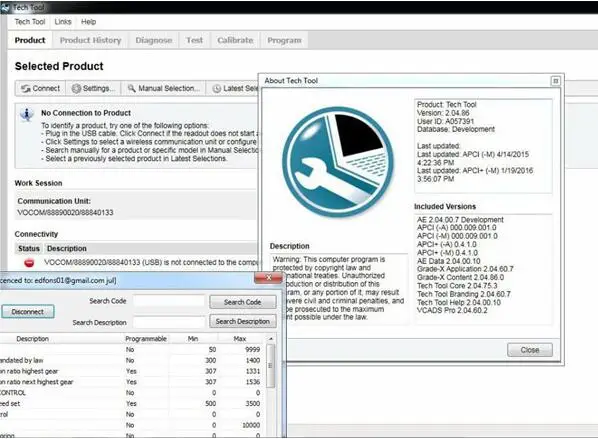The image size is (598, 439).
Task: Click the Search Description button
Action: [243, 322]
